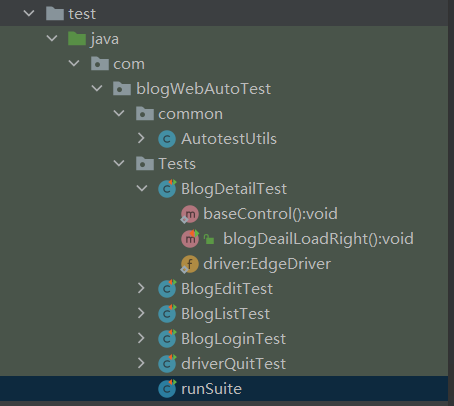
Task: Select the runSuite class label
Action: (x=211, y=389)
